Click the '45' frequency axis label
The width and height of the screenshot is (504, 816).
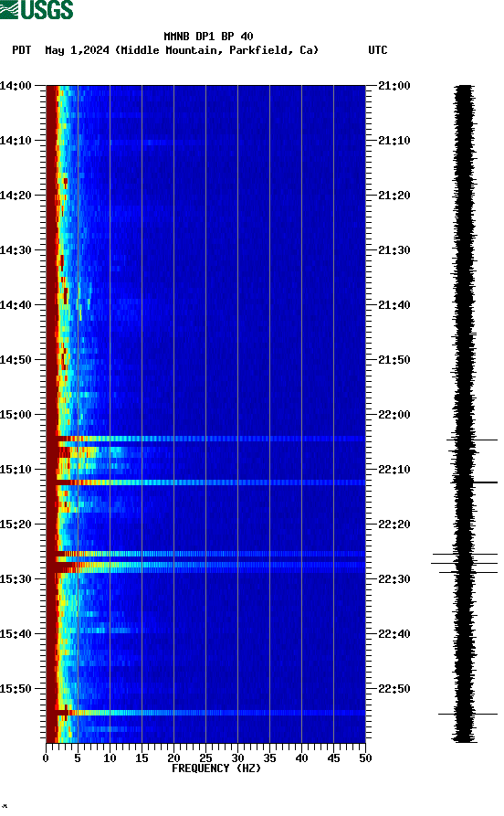click(333, 758)
